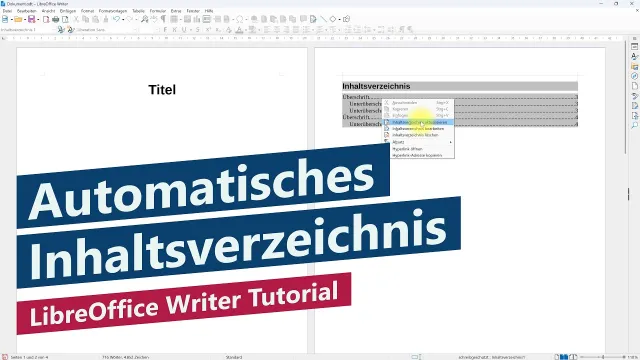Open the paragraph style combo box
Viewport: 640px width, 360px height.
pyautogui.click(x=28, y=29)
